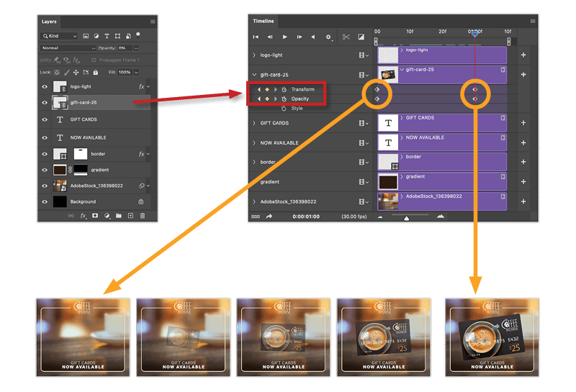This screenshot has height=392, width=576.
Task: Expand logo-light layer effects arrow
Action: coord(148,86)
